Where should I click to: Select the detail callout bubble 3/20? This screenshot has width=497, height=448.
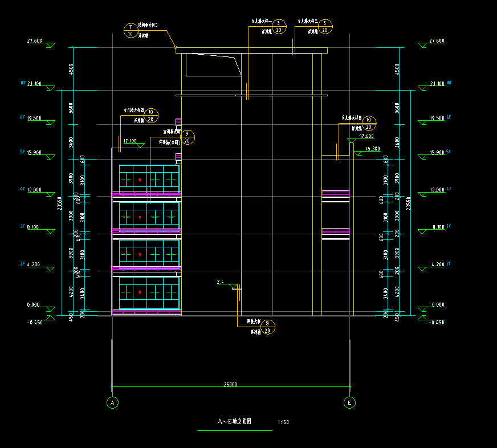tap(278, 26)
